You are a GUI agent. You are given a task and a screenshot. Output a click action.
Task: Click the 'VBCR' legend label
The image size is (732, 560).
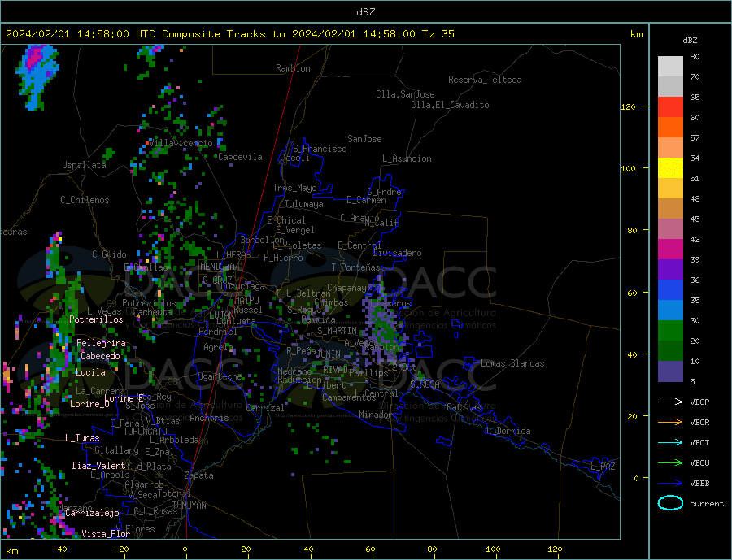699,423
